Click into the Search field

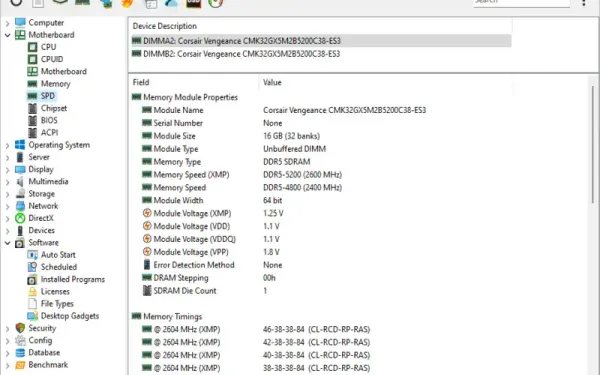522,2
